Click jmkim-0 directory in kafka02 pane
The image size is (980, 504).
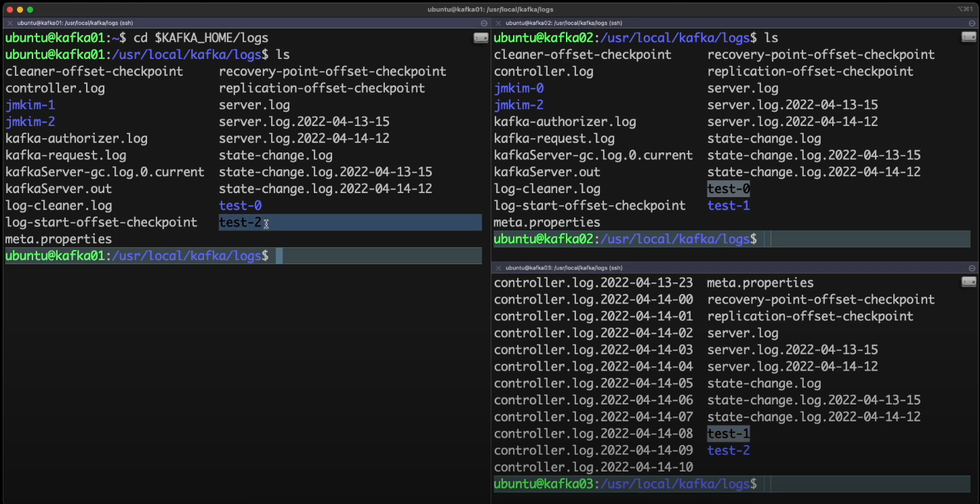tap(518, 88)
